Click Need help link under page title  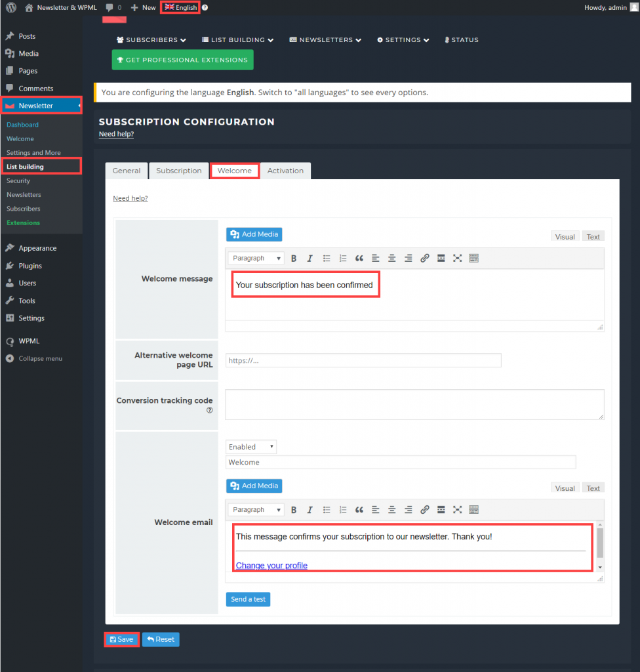click(116, 134)
